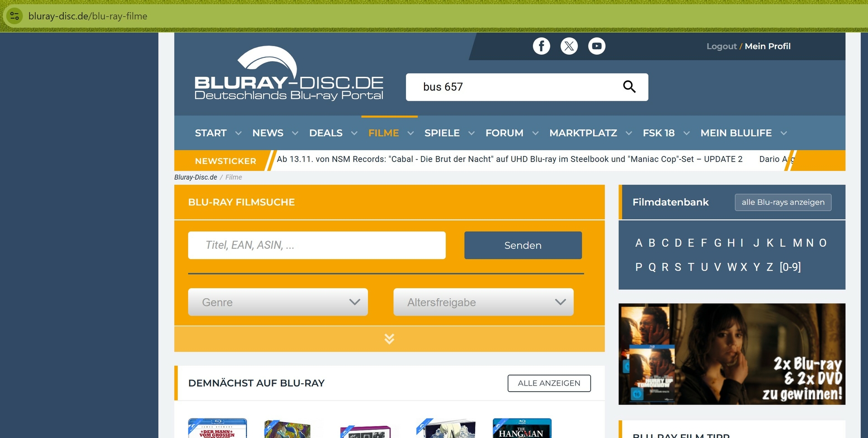868x438 pixels.
Task: Open the Facebook social icon
Action: click(x=541, y=46)
